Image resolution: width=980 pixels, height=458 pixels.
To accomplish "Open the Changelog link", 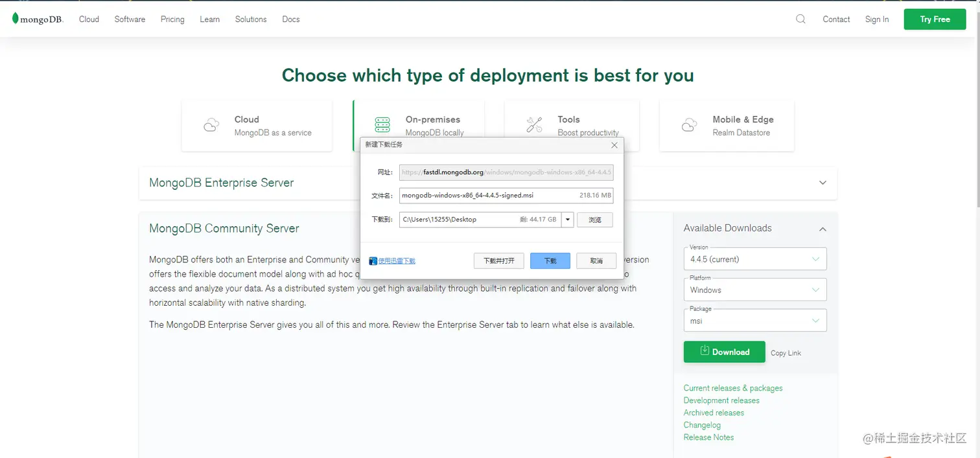I will [702, 425].
